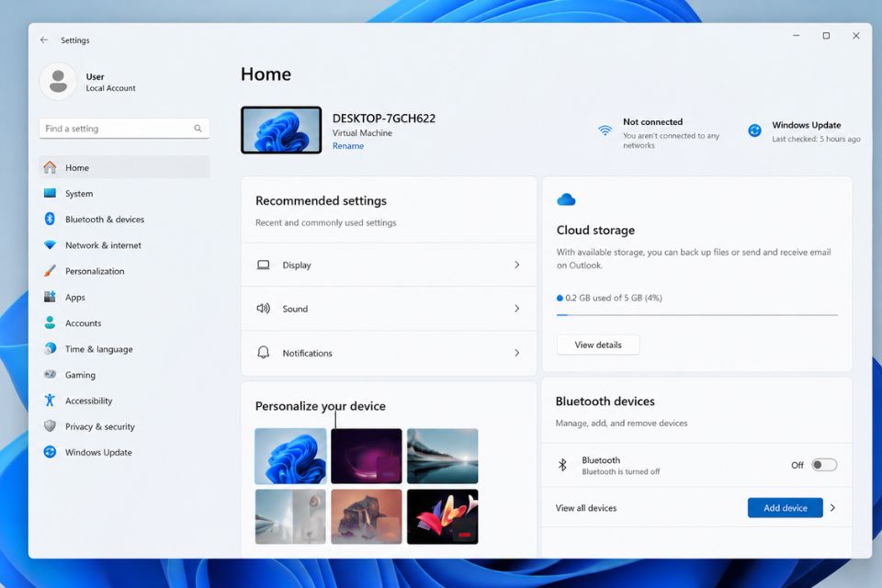This screenshot has height=588, width=882.
Task: Click the View all devices text
Action: pos(585,507)
